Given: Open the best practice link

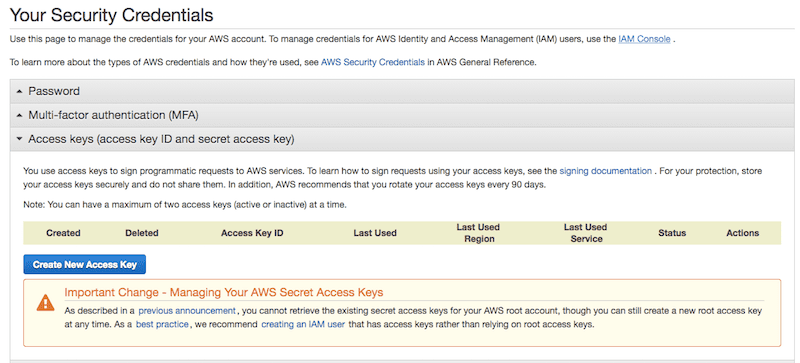Looking at the screenshot, I should (x=162, y=324).
